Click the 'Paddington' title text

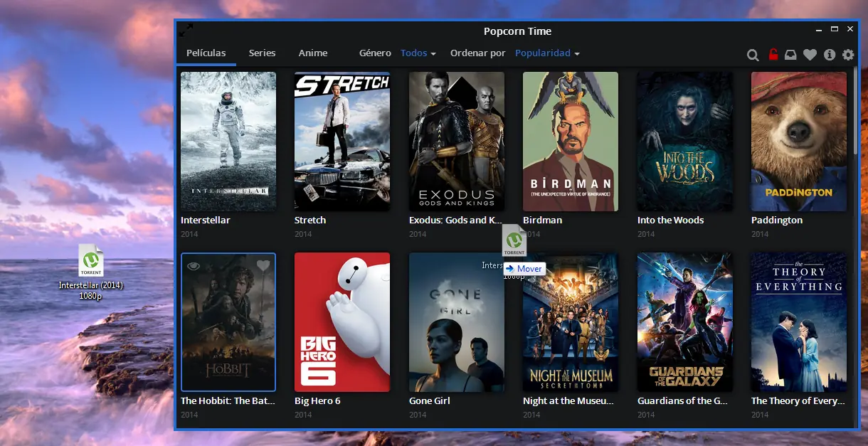[777, 221]
